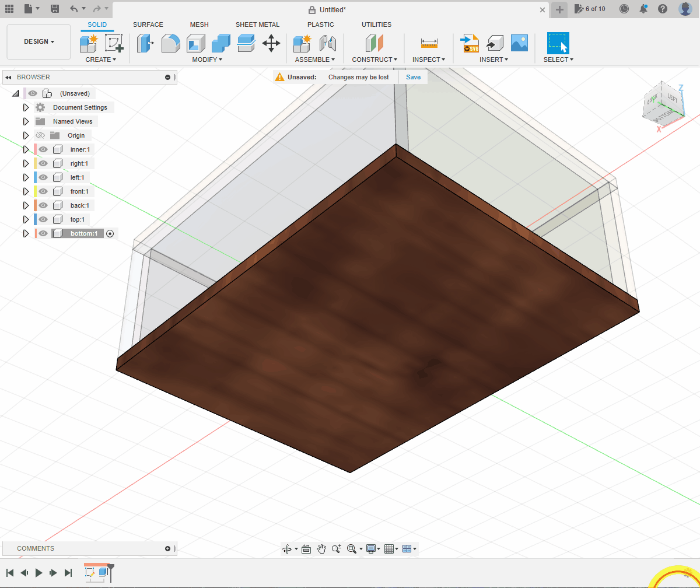Switch to the SURFACE tab
Image resolution: width=700 pixels, height=588 pixels.
point(148,24)
